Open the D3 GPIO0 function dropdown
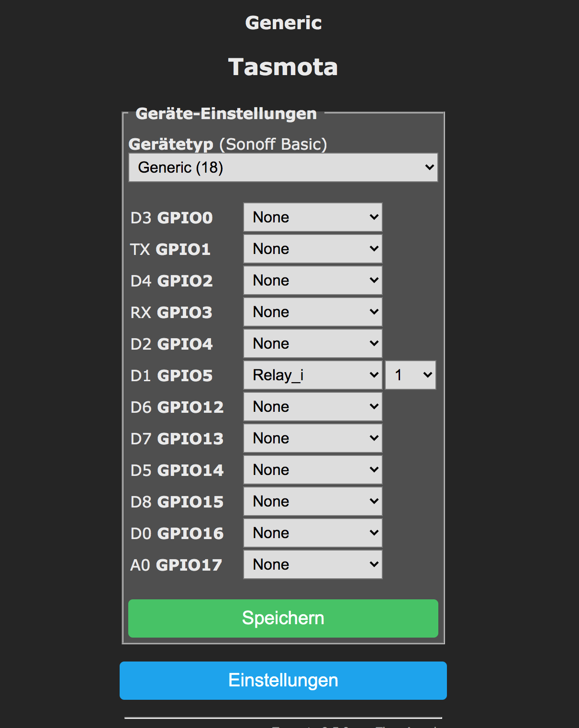 [312, 217]
